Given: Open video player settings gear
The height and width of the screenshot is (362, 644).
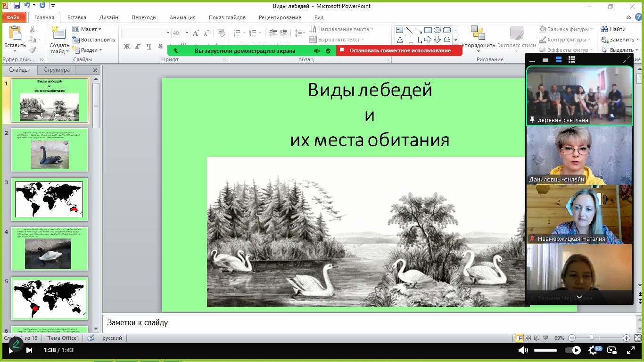Looking at the screenshot, I should 593,350.
